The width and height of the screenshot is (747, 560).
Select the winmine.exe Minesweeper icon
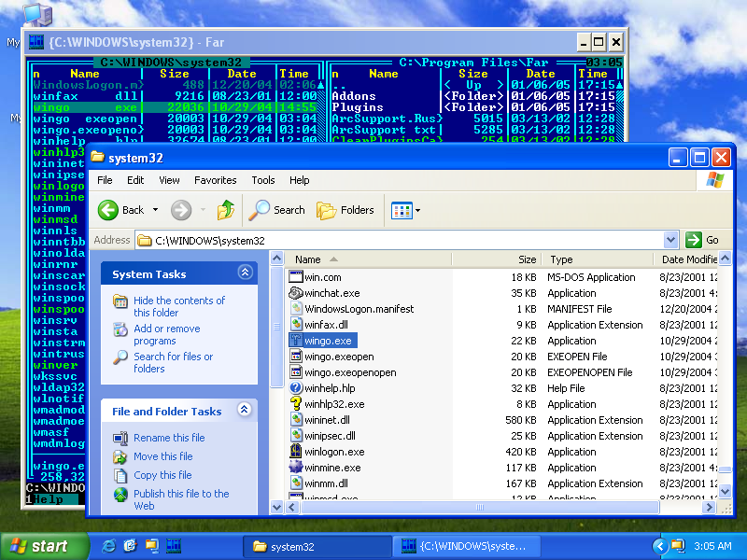(296, 468)
